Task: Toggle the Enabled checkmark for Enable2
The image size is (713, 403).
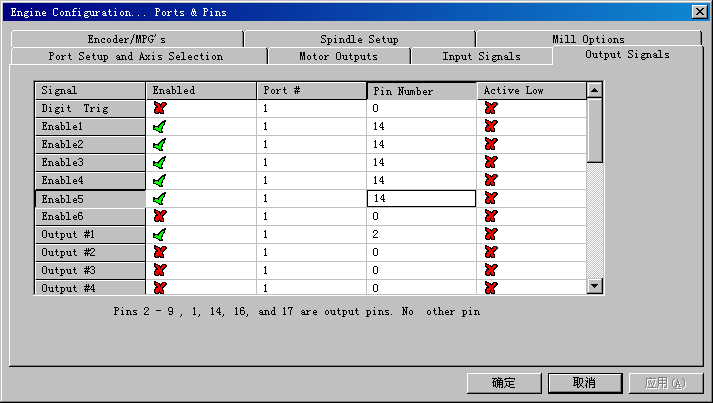Action: point(160,145)
